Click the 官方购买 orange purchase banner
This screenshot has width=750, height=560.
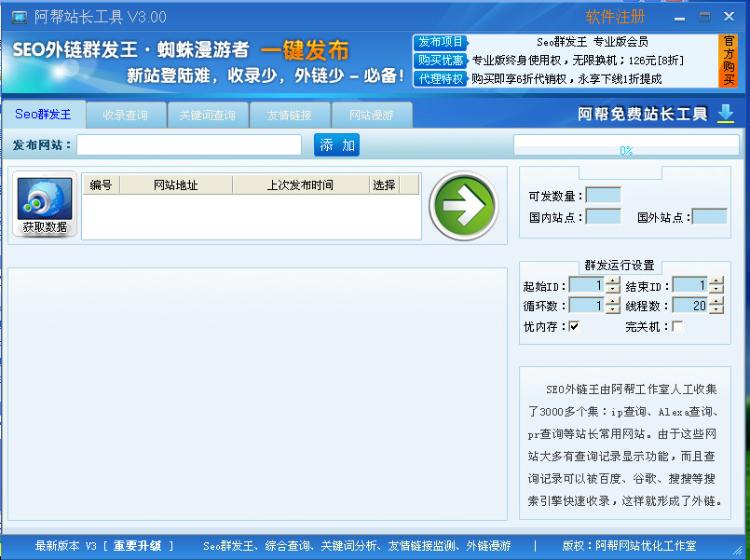[x=729, y=61]
